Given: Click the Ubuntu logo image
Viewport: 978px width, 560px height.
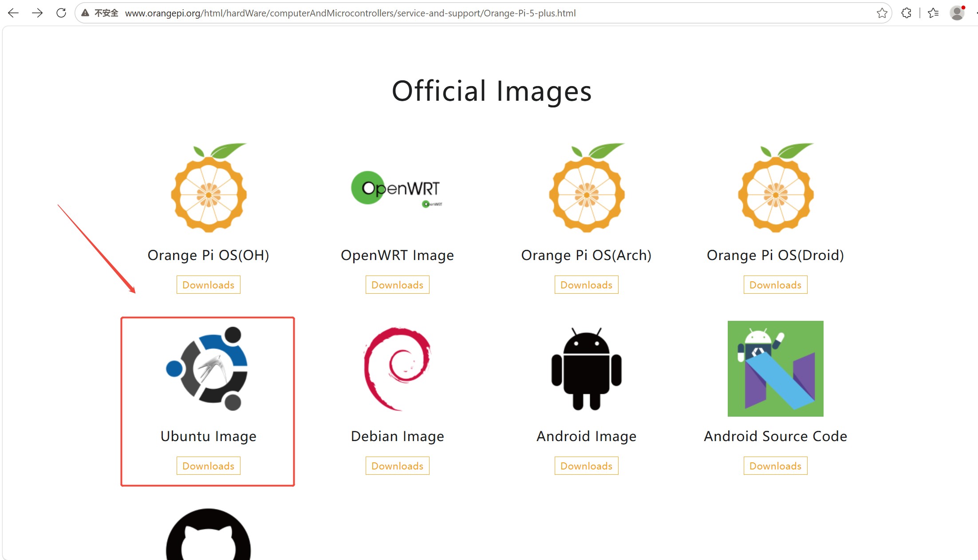Looking at the screenshot, I should point(207,369).
